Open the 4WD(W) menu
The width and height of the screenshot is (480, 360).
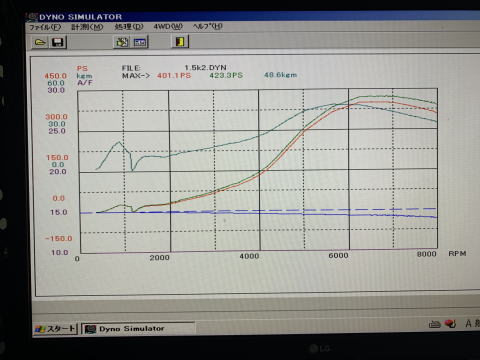pos(168,26)
